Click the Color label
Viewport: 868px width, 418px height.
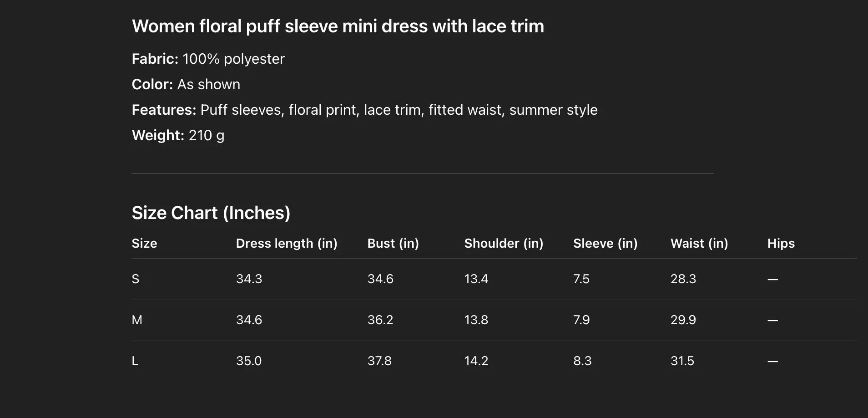(x=152, y=84)
